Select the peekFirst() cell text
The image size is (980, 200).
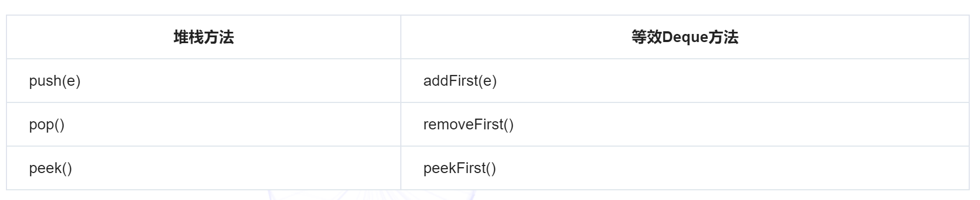pyautogui.click(x=460, y=168)
